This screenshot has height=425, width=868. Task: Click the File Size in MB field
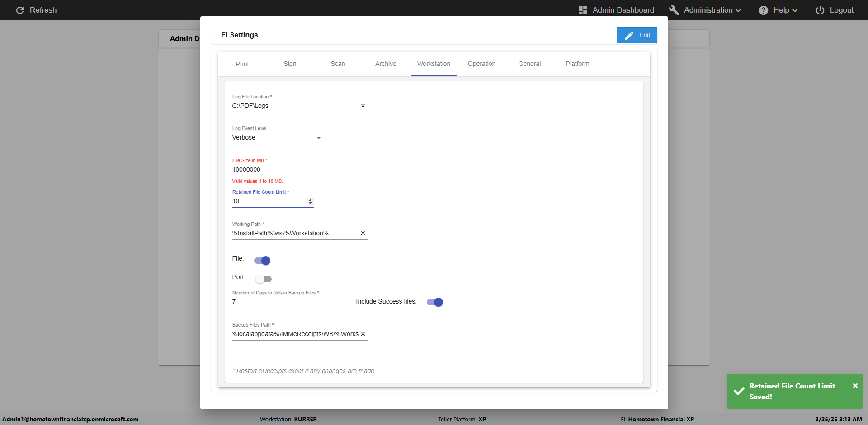pos(271,169)
